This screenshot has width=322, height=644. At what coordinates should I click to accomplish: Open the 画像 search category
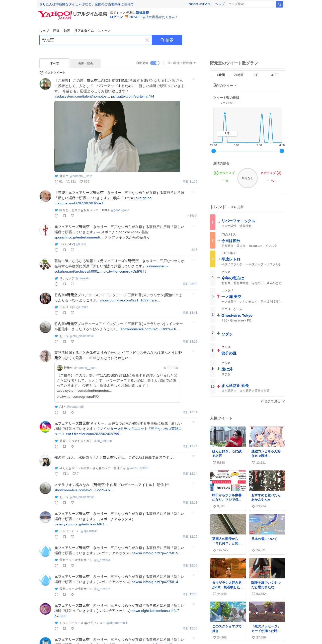56,31
